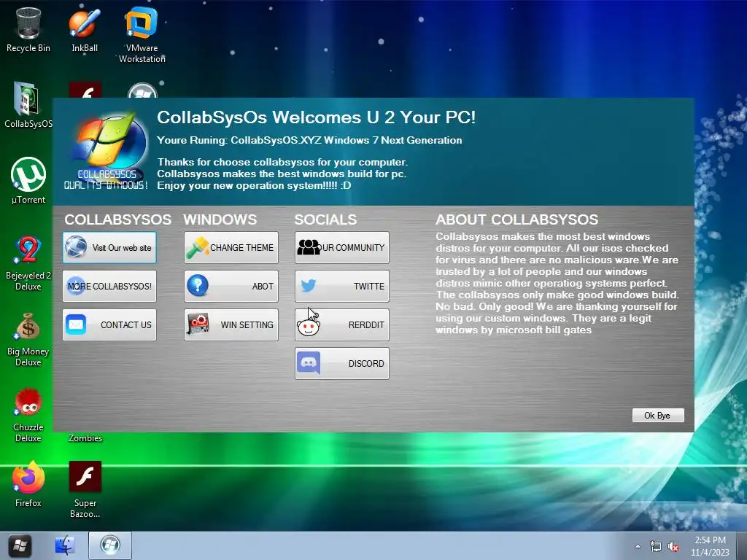The image size is (747, 560).
Task: Click the ABOT info button
Action: click(x=231, y=286)
